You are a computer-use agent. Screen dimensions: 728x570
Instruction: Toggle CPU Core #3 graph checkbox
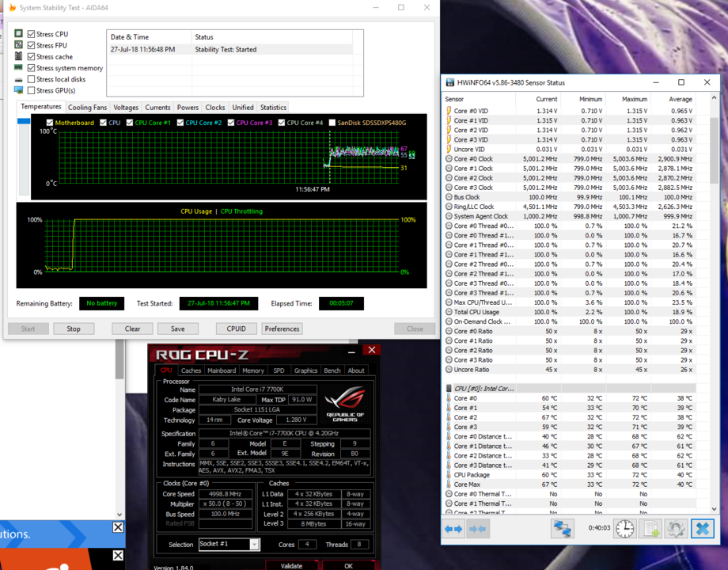pos(231,123)
